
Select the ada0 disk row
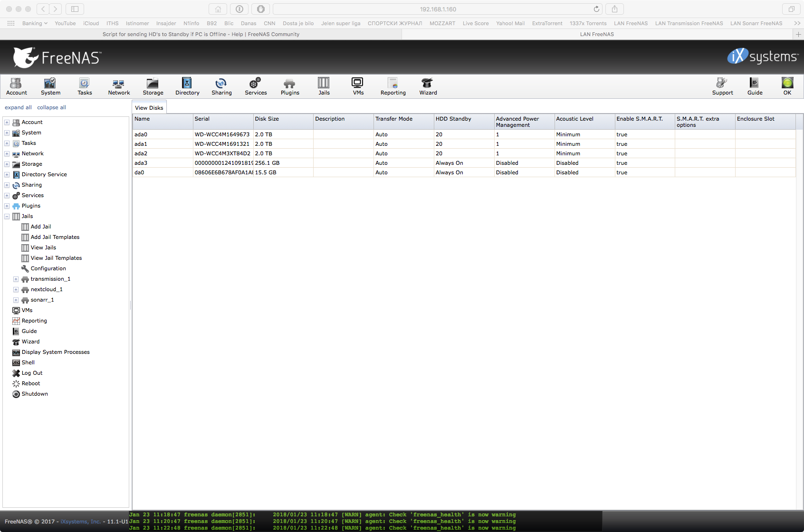[464, 134]
